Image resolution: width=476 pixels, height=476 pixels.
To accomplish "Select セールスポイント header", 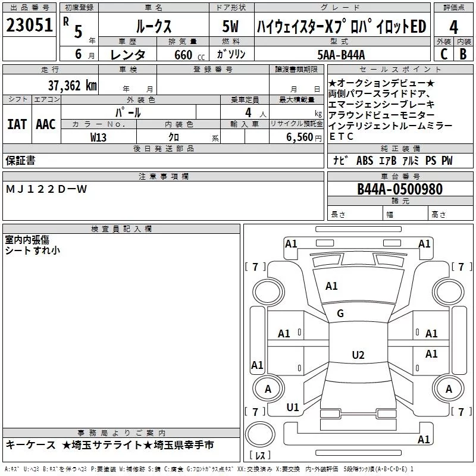I will [400, 70].
